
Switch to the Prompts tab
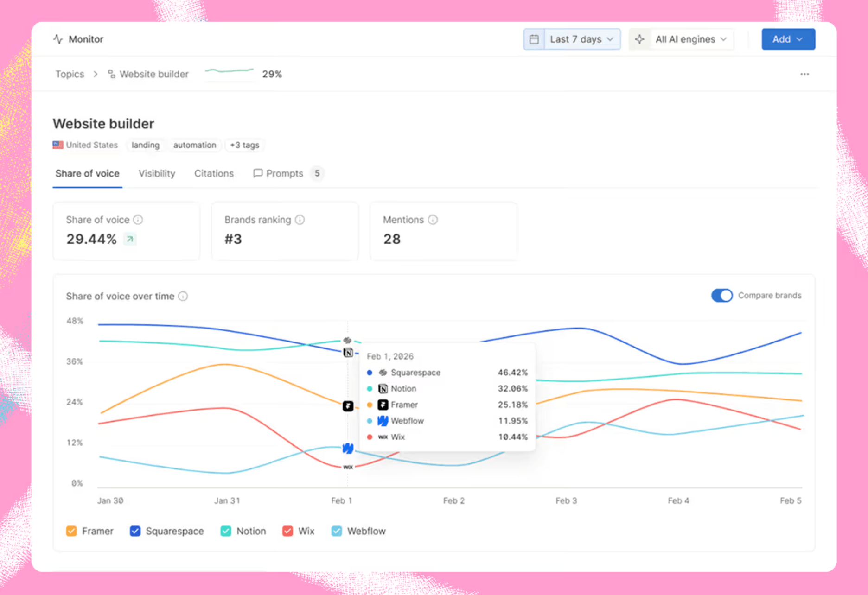(284, 173)
